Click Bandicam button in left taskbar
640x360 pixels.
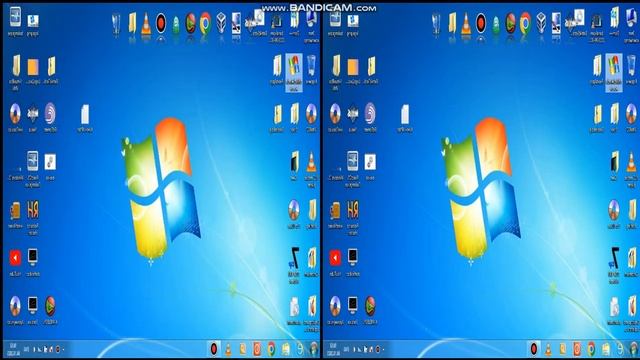pos(213,349)
